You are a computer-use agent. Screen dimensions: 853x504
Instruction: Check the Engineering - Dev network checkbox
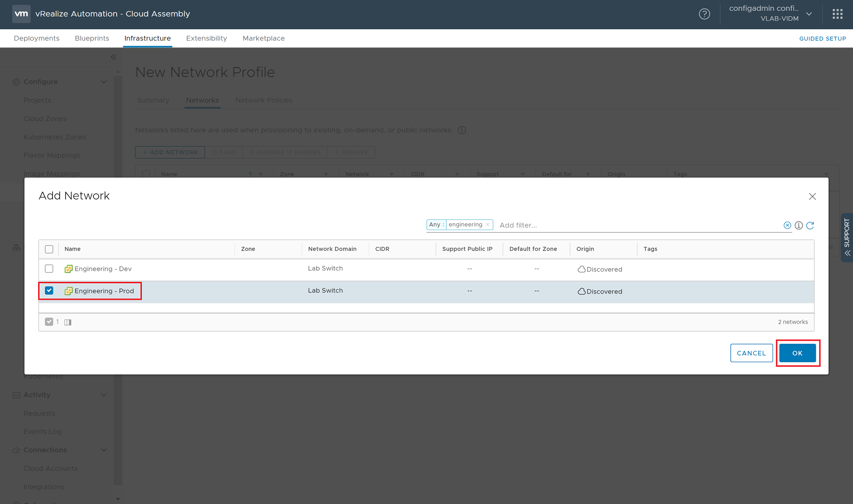click(49, 268)
